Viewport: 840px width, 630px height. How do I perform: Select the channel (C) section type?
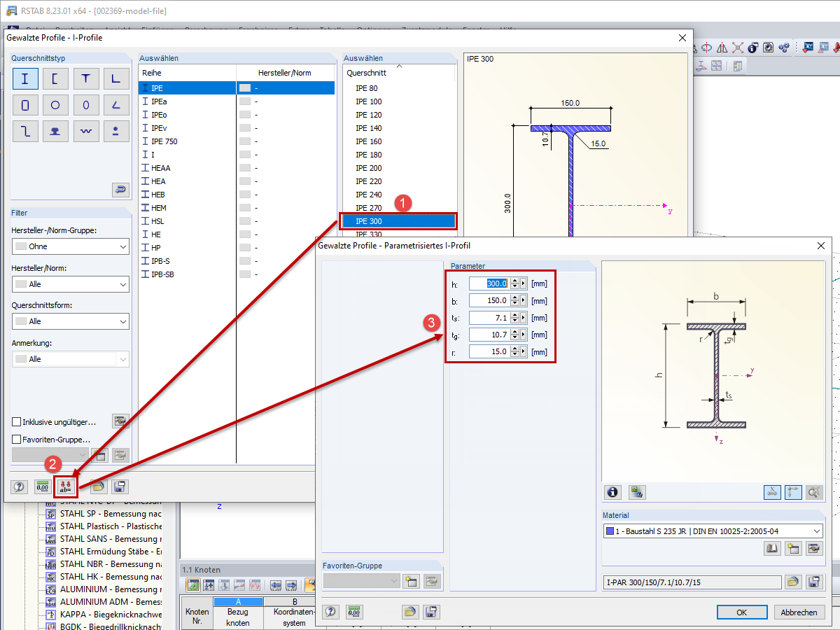[x=55, y=79]
